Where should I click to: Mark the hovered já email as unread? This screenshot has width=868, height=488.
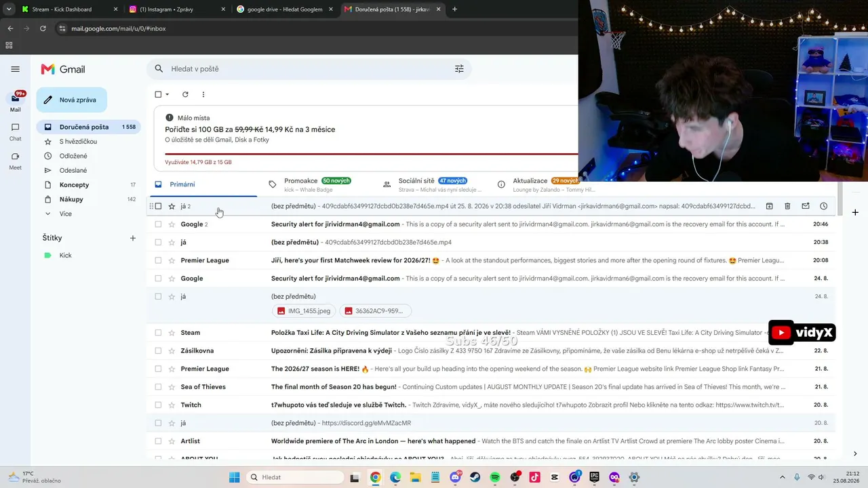[806, 206]
